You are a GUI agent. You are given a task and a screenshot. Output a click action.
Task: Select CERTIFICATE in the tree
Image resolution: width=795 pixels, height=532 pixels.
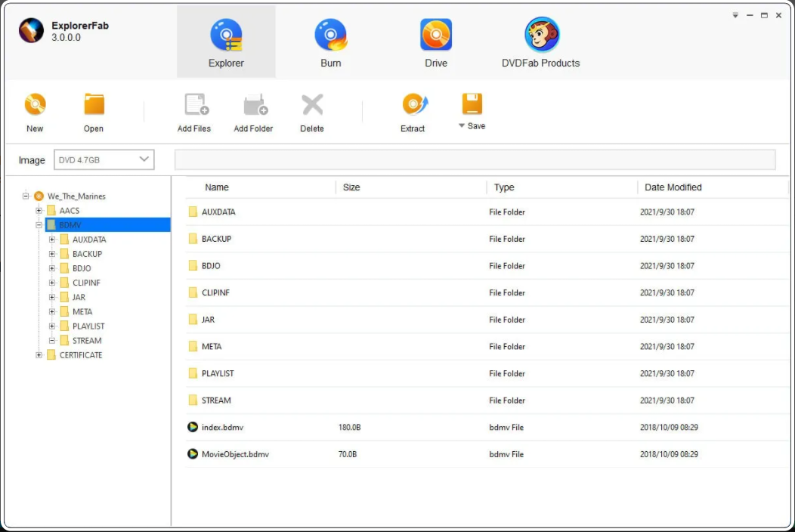[81, 355]
